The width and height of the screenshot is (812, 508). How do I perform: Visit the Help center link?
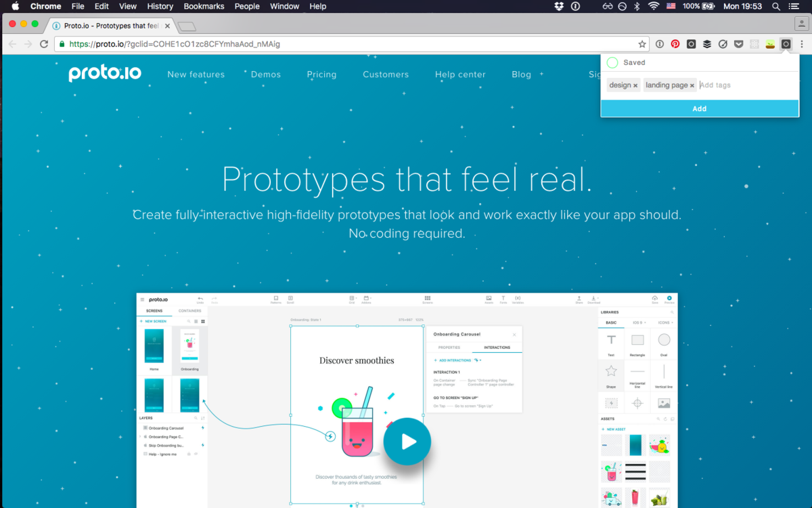click(x=460, y=75)
